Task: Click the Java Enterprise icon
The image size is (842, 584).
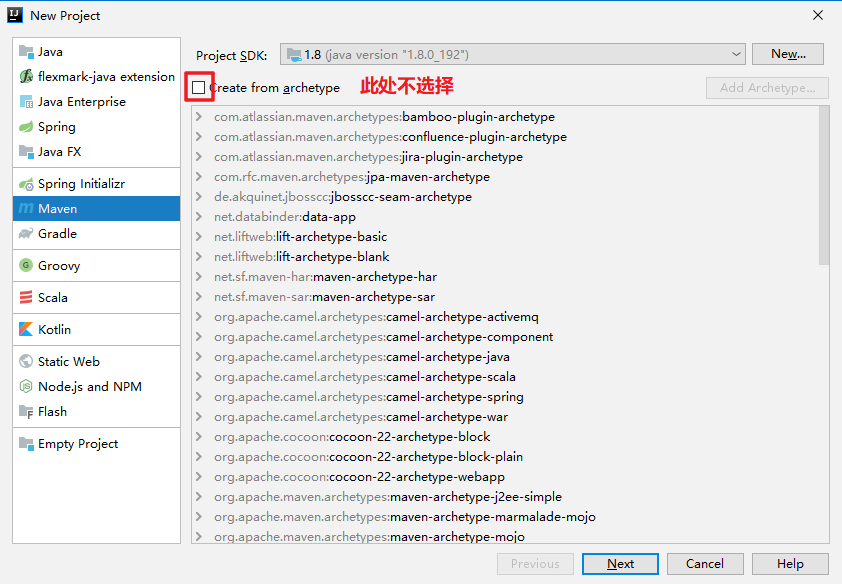Action: point(26,101)
